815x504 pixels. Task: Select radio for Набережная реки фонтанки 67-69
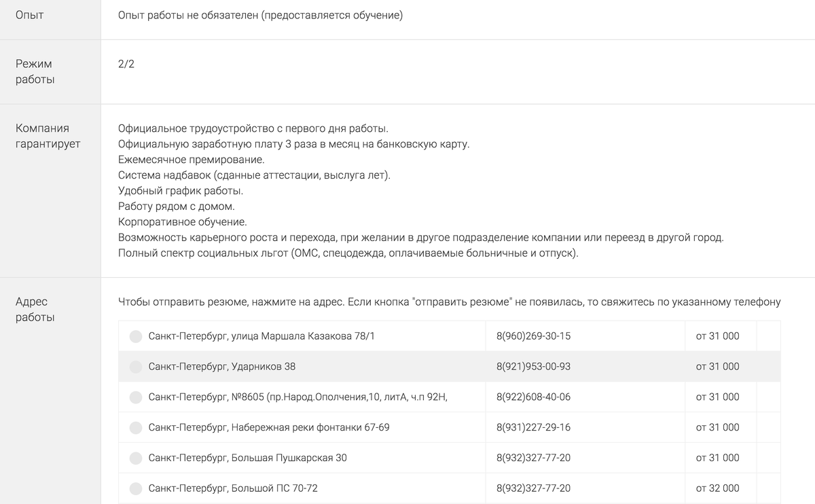(x=136, y=428)
